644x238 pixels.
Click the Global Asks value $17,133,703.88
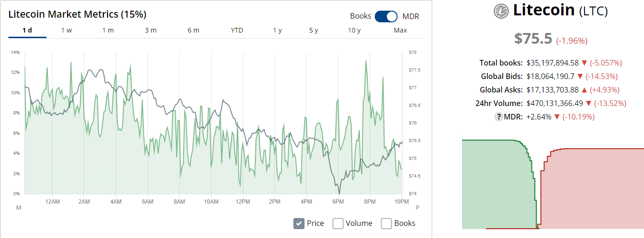[552, 90]
